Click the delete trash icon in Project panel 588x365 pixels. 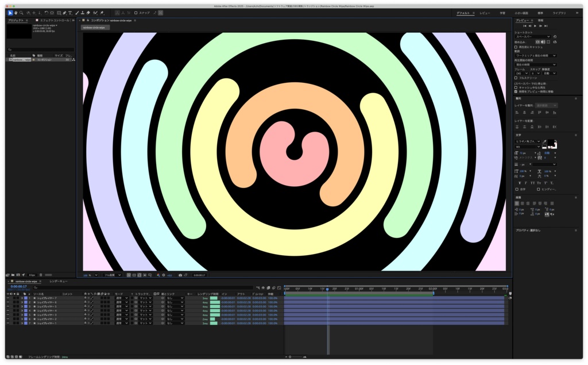41,275
